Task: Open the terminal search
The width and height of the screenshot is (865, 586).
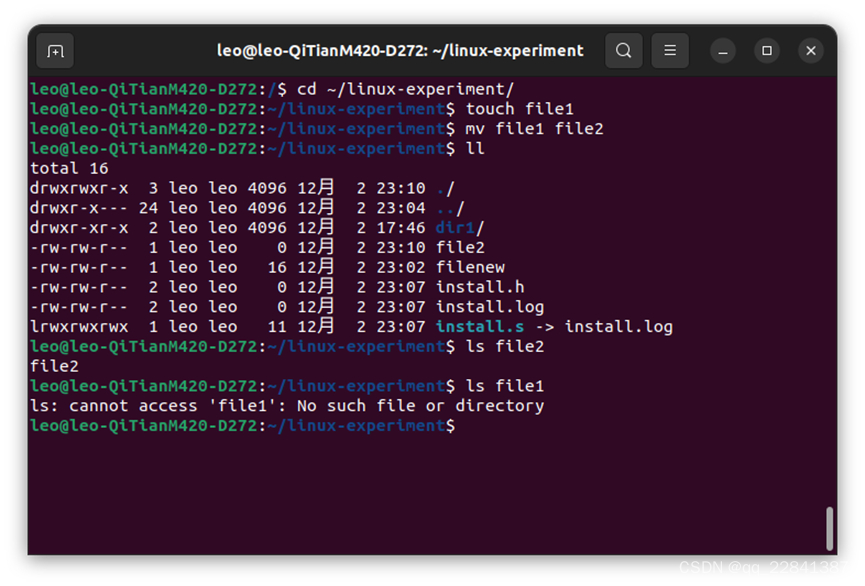Action: [x=624, y=50]
